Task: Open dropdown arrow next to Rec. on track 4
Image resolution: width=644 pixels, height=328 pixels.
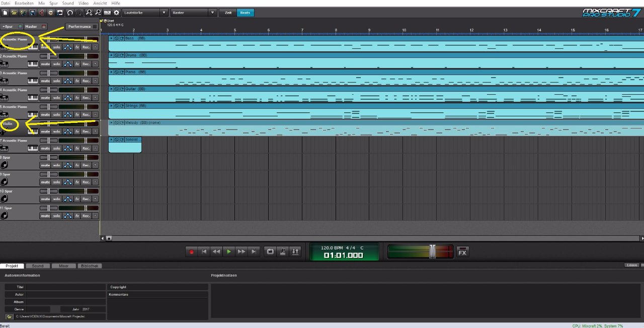Action: coord(95,98)
